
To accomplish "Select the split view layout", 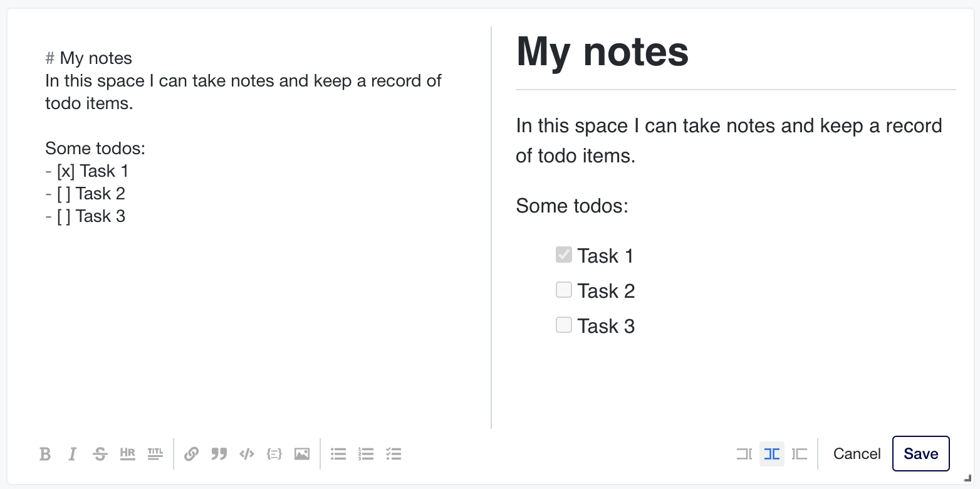I will click(x=771, y=454).
